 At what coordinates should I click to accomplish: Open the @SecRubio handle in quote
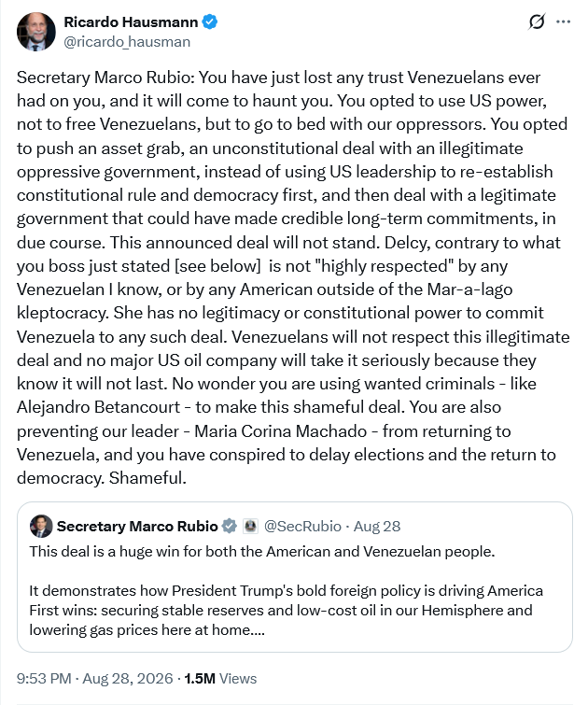pyautogui.click(x=302, y=526)
